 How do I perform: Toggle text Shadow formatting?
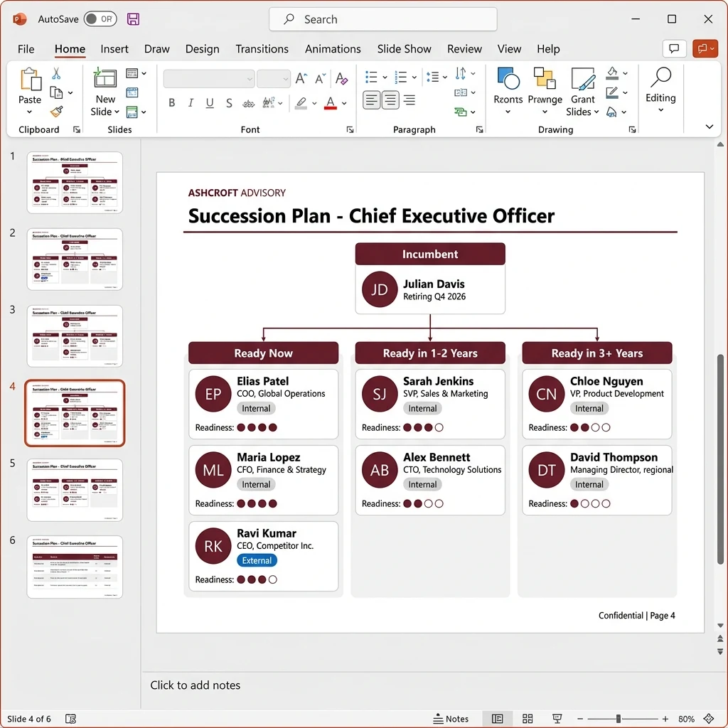coord(229,102)
